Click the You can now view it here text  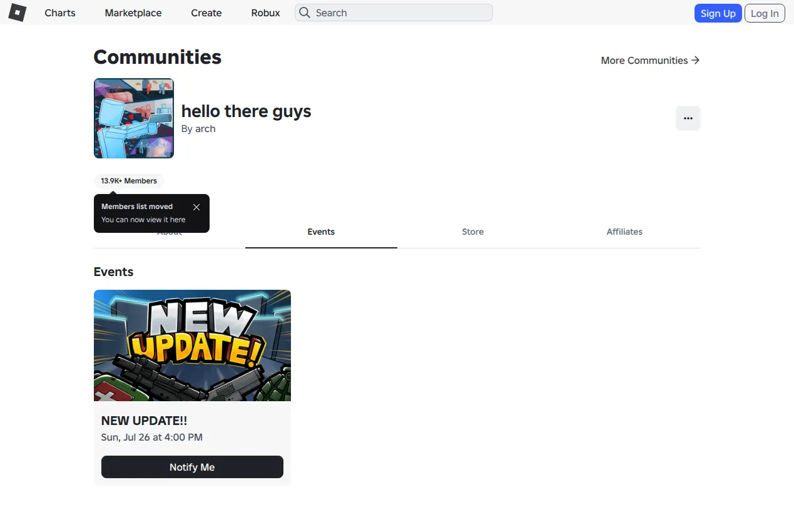(x=143, y=220)
